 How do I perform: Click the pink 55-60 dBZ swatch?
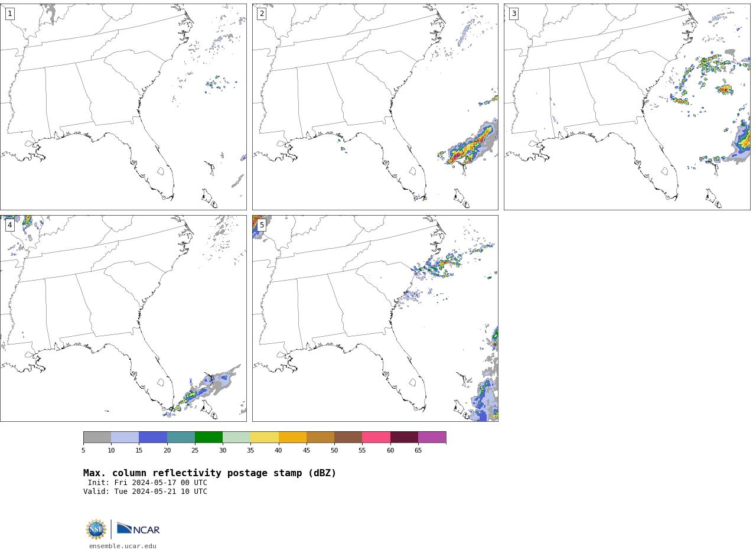point(376,437)
